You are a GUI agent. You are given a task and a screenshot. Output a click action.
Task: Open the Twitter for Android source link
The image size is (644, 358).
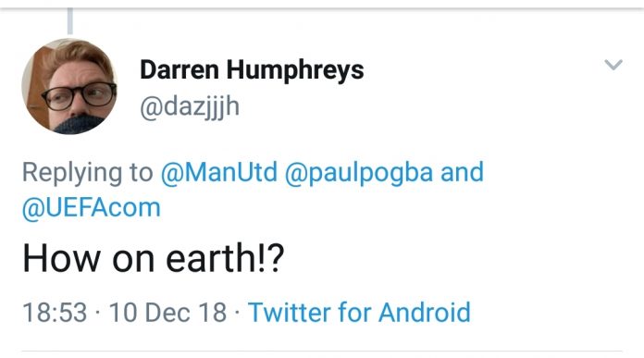(x=359, y=313)
